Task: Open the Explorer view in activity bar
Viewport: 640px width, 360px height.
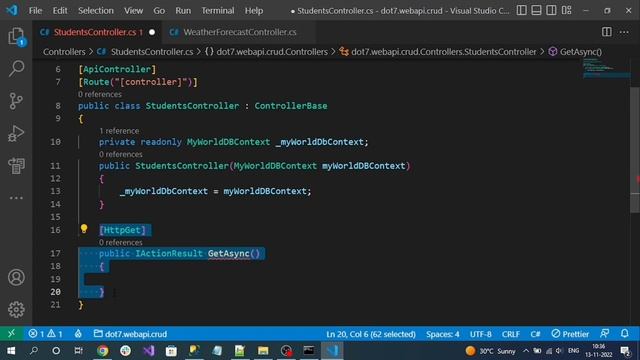Action: click(x=16, y=36)
